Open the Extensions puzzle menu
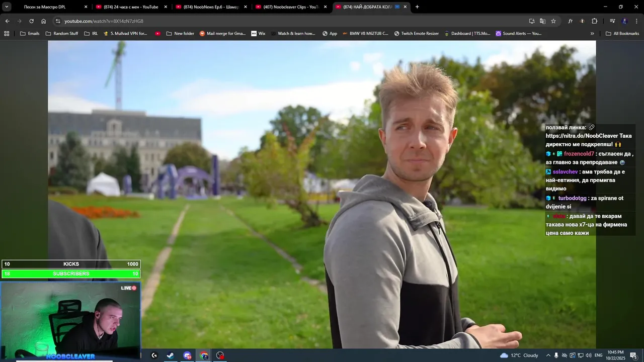 594,21
